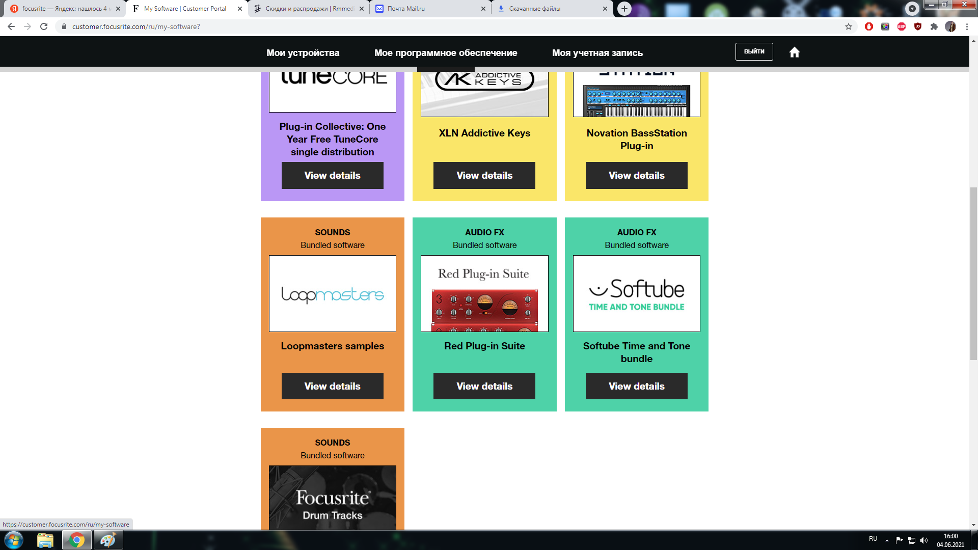
Task: Expand hidden system tray icons arrow
Action: click(x=888, y=540)
